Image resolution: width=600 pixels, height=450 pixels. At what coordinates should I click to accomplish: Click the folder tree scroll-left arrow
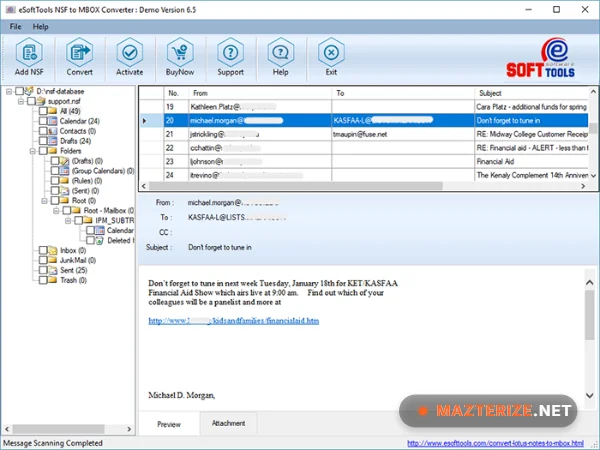tap(7, 429)
